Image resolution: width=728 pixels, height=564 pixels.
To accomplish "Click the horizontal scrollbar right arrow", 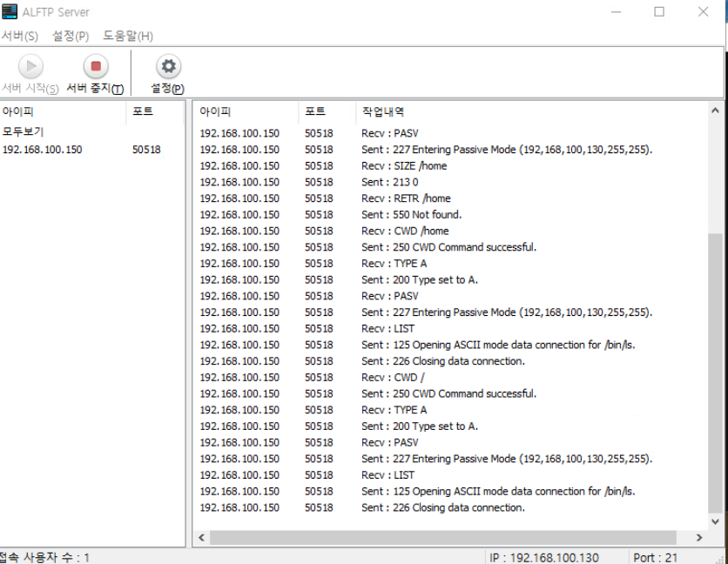I will point(699,538).
